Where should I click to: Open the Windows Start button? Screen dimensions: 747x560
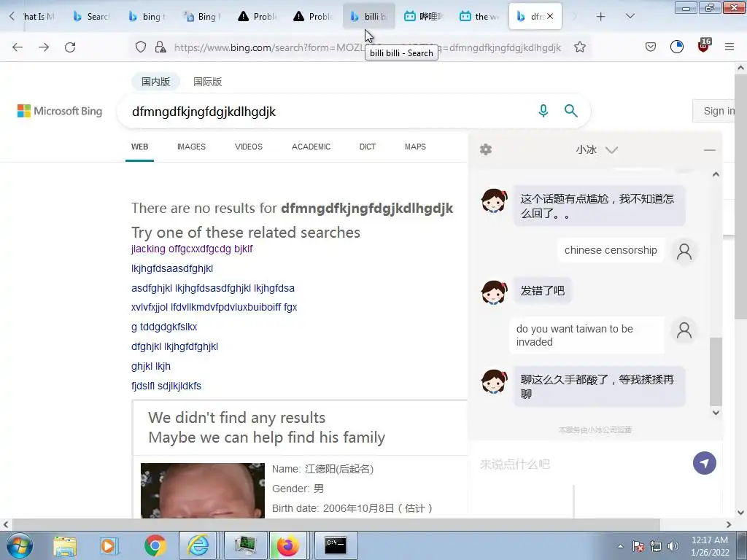20,545
